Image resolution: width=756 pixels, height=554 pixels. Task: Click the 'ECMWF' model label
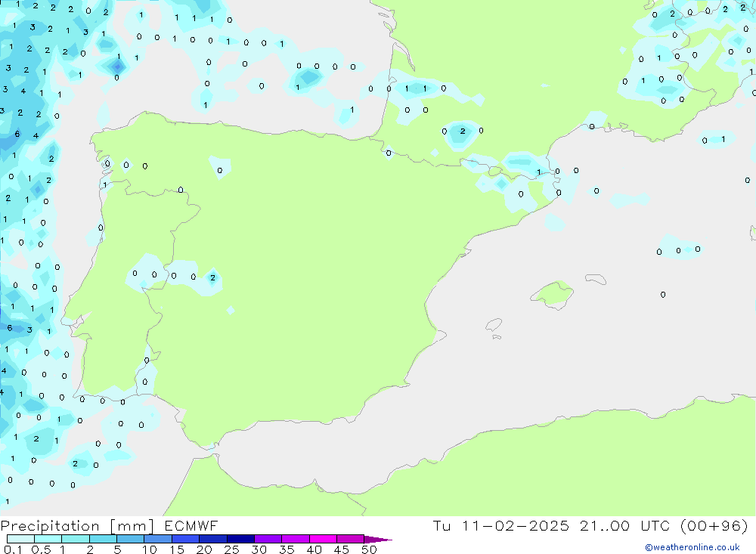191,525
